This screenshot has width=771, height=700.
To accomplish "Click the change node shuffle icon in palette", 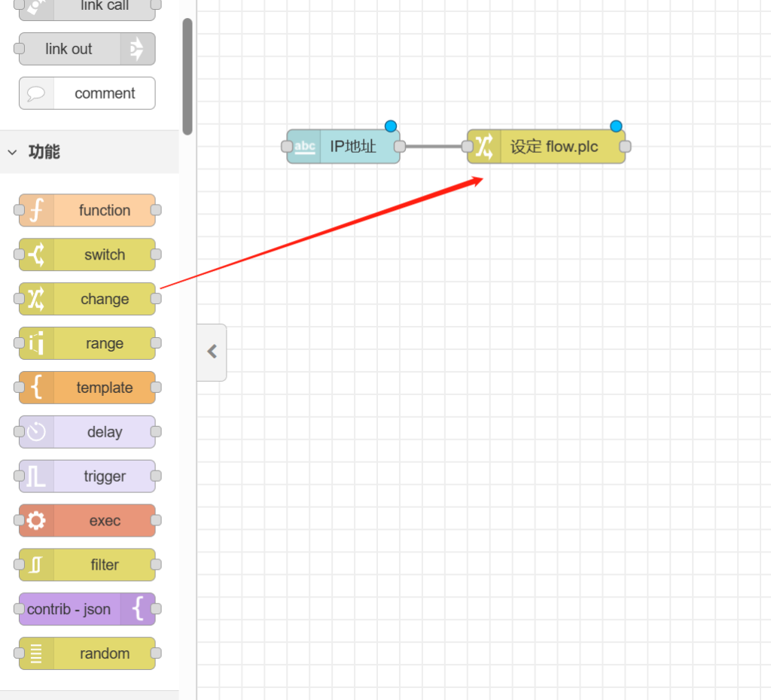I will 36,300.
